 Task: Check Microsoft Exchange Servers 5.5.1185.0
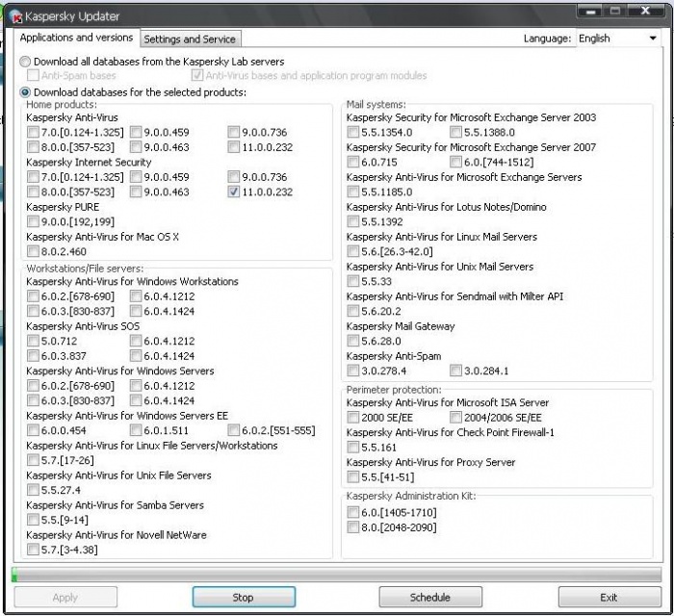pos(353,192)
